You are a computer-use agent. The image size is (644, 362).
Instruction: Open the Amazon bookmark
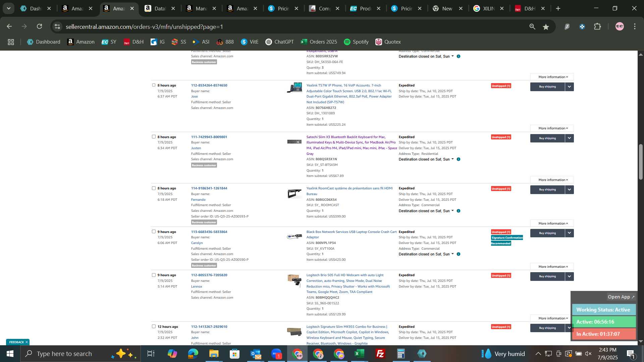81,42
